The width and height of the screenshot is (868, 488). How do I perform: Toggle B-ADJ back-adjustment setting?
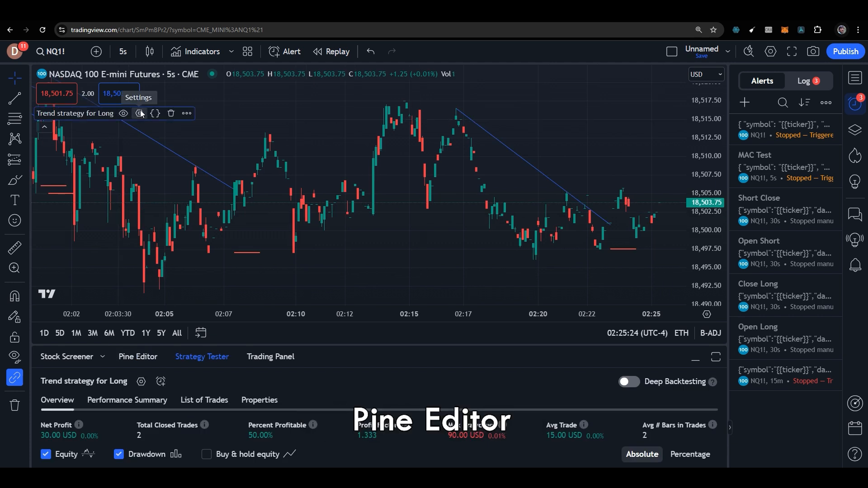(710, 333)
